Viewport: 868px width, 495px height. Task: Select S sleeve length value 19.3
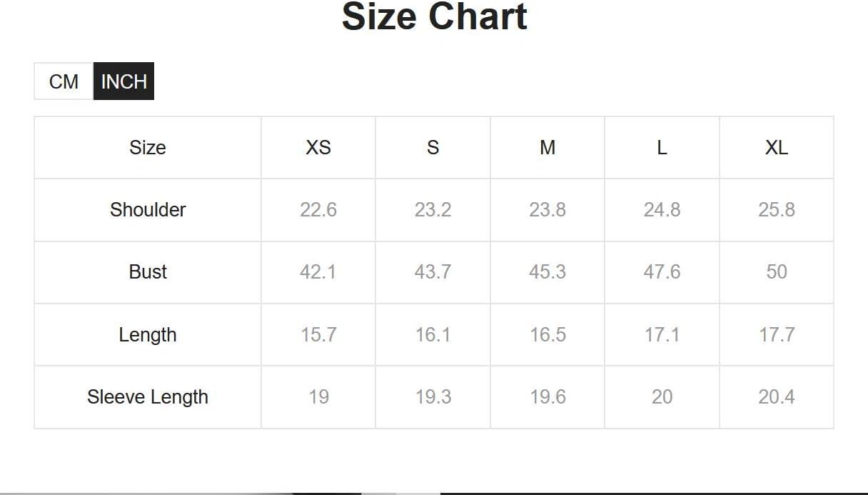[x=433, y=397]
